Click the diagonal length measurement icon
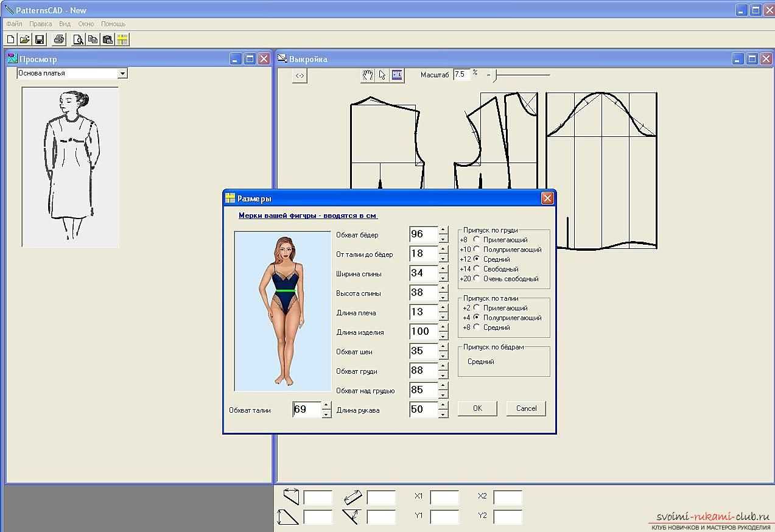This screenshot has height=532, width=775. pyautogui.click(x=352, y=497)
